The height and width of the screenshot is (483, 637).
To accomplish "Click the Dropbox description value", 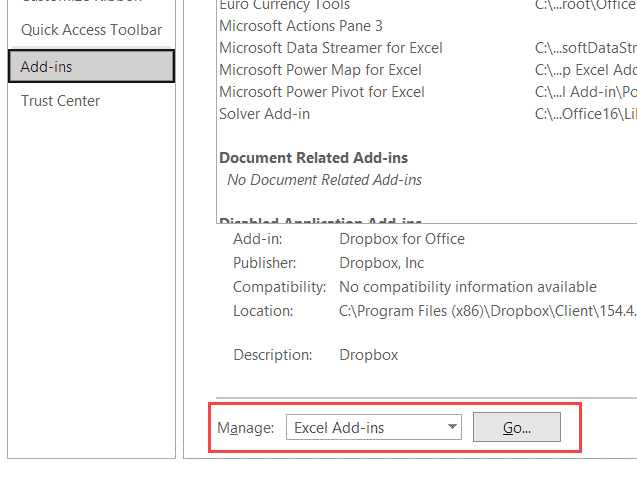I will 369,355.
